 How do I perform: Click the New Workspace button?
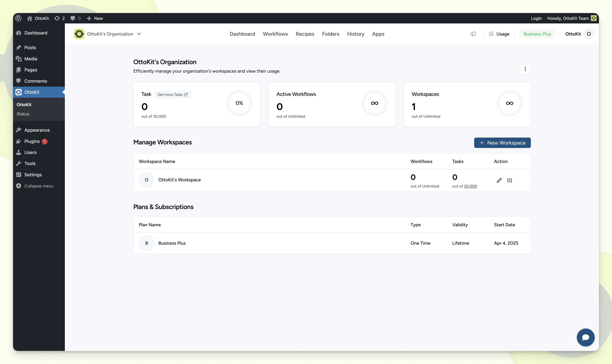tap(502, 143)
